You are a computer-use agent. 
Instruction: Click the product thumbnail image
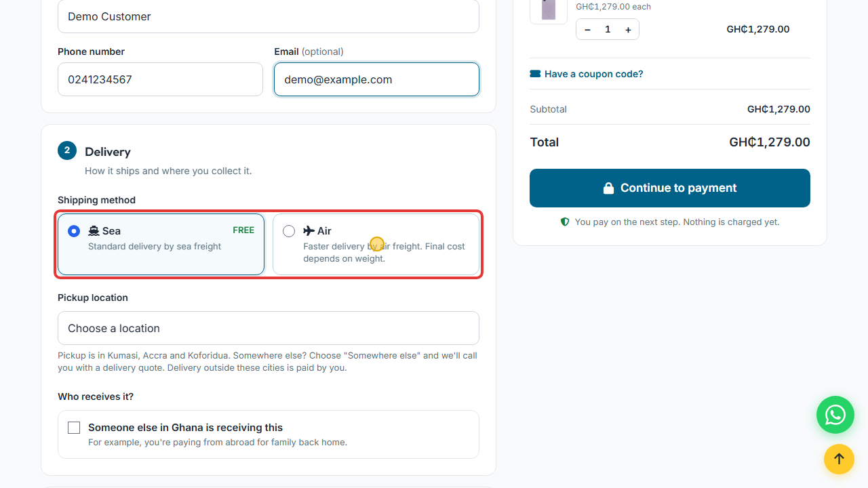click(549, 9)
